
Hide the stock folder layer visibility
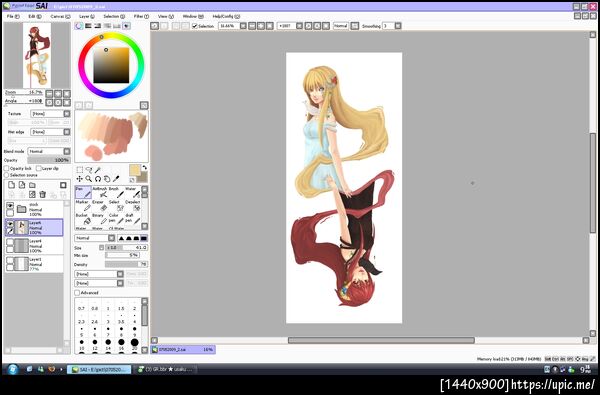tap(10, 206)
